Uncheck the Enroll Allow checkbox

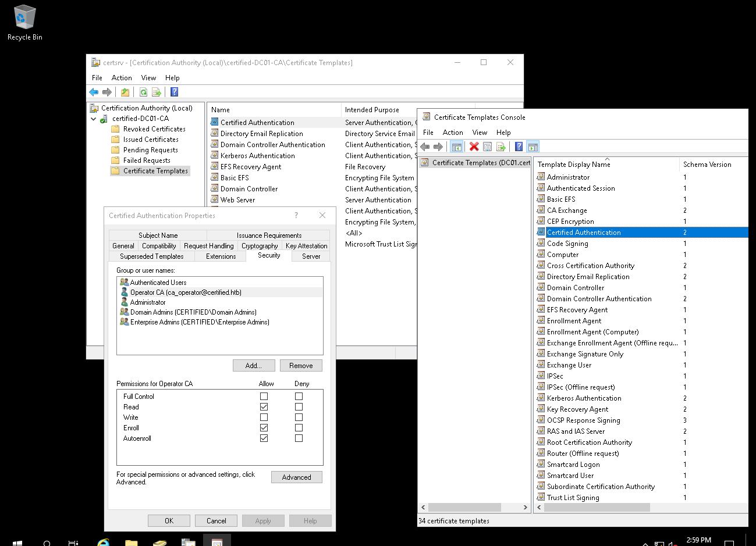pos(264,428)
